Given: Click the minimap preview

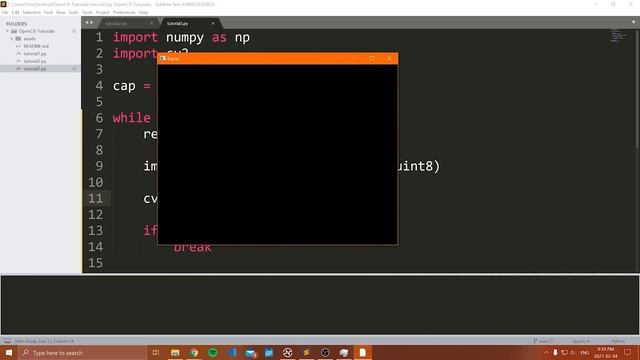Looking at the screenshot, I should coord(618,36).
